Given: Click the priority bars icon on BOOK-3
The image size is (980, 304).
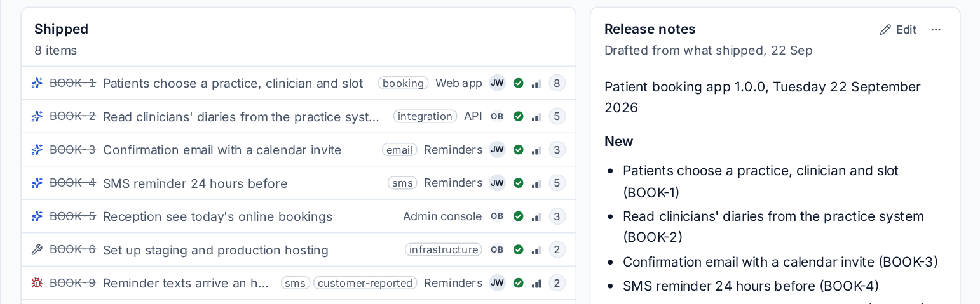Looking at the screenshot, I should 536,150.
